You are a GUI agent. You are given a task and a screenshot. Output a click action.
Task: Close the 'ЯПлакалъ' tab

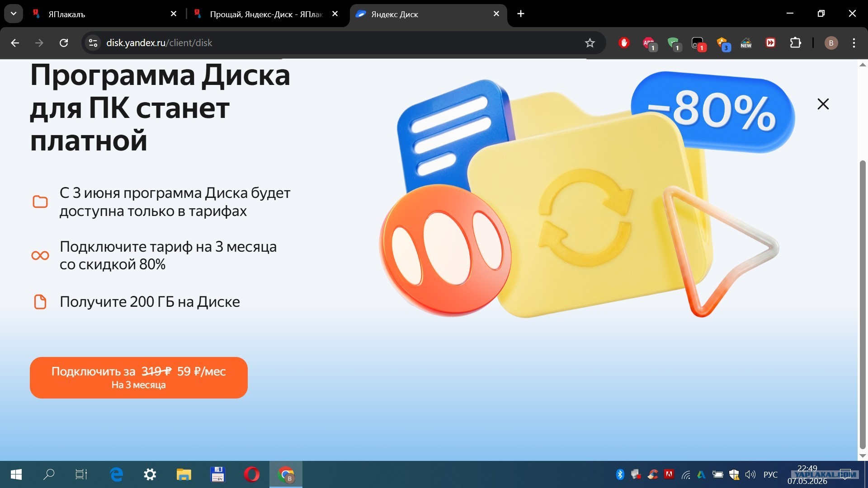174,14
